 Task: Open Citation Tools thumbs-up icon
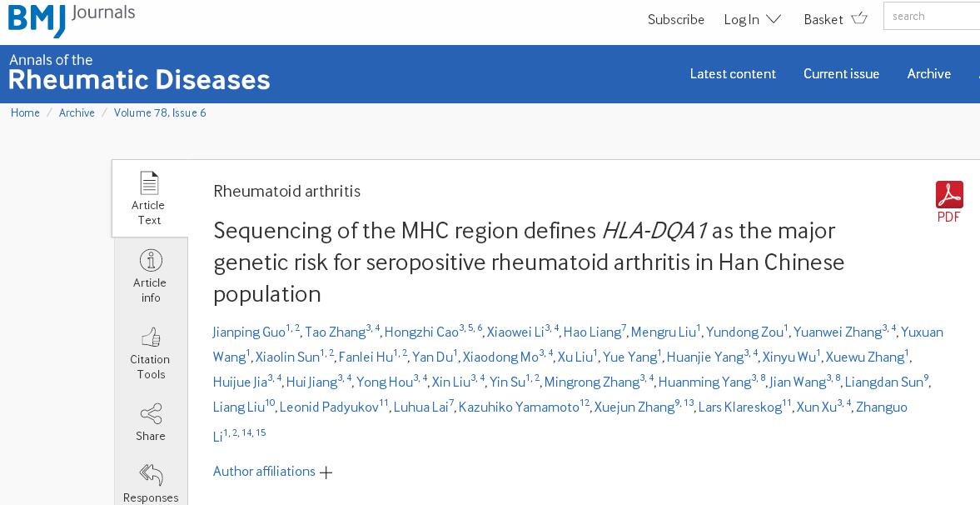(151, 337)
